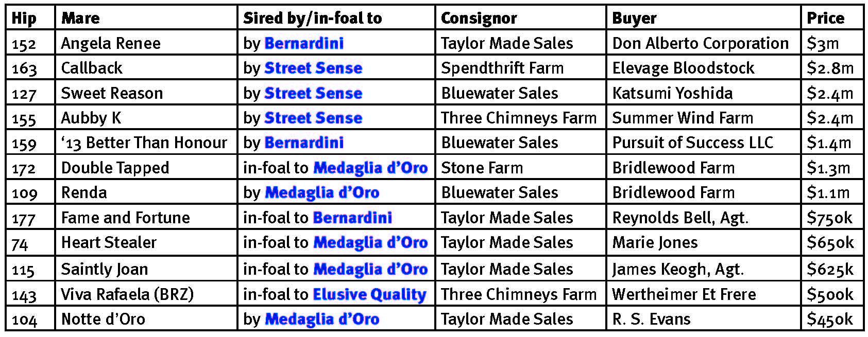Select the Buyer column header

[634, 18]
